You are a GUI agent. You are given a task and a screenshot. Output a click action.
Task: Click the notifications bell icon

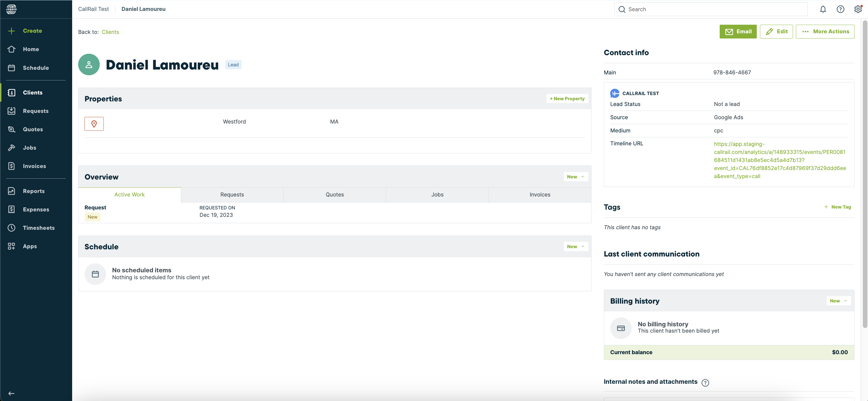[x=823, y=9]
